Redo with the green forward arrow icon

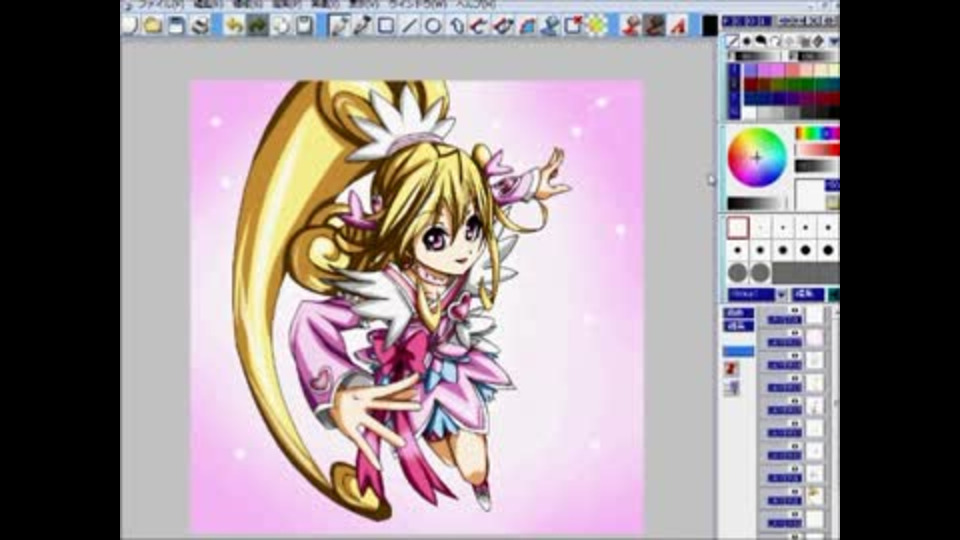pyautogui.click(x=258, y=25)
